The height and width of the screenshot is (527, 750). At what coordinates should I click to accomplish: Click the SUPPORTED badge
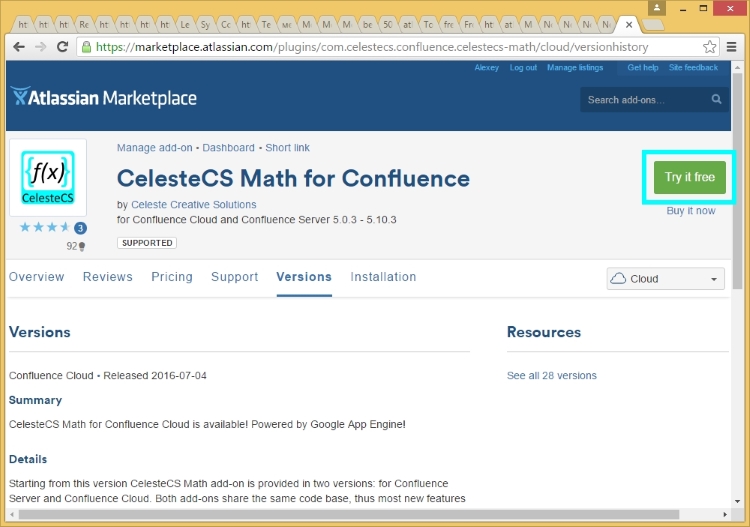click(147, 243)
